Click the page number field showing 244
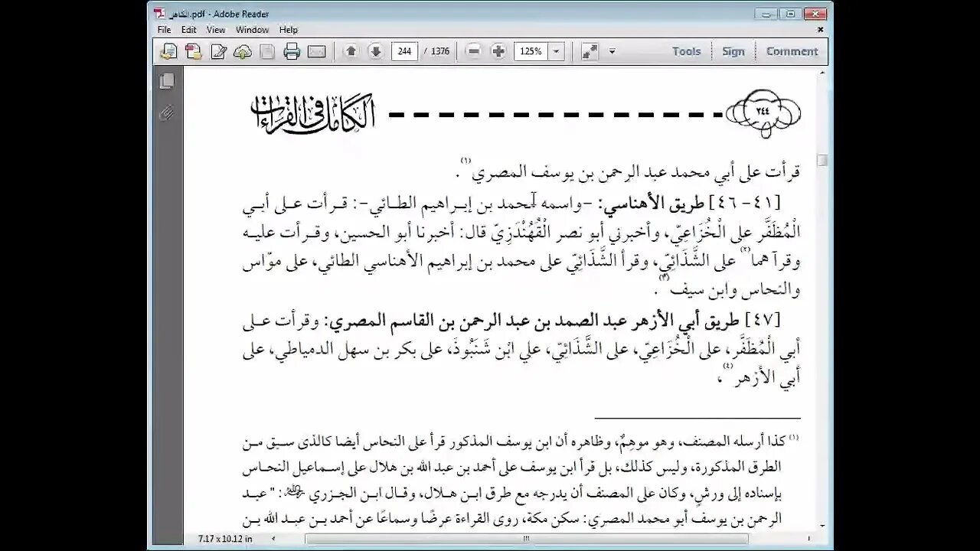The height and width of the screenshot is (551, 980). (x=404, y=51)
